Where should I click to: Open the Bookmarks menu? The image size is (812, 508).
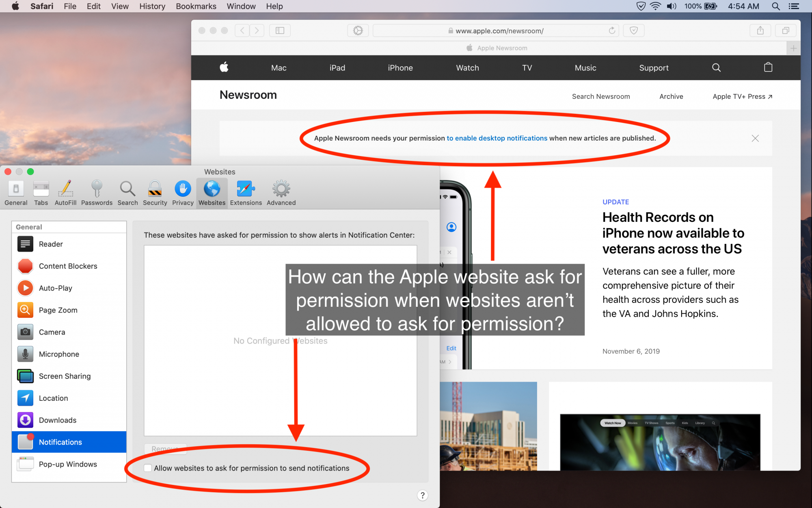point(196,6)
